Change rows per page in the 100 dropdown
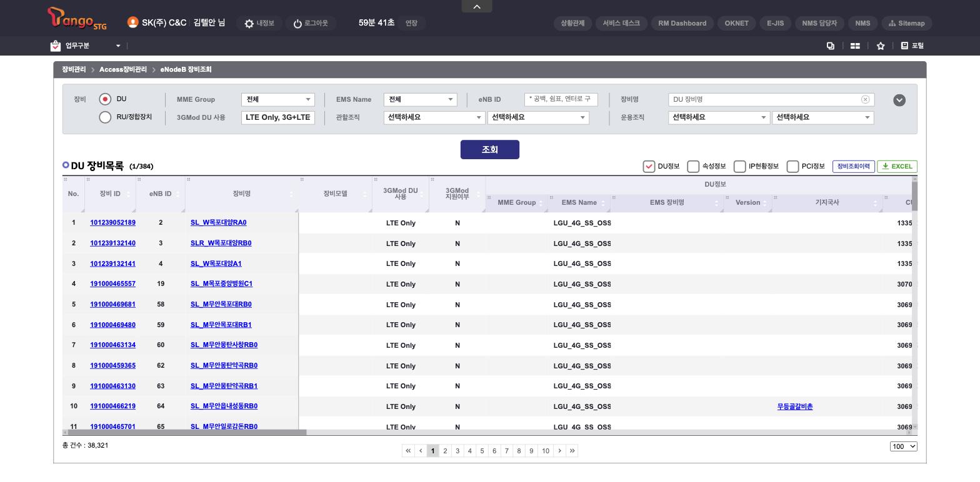 click(904, 446)
